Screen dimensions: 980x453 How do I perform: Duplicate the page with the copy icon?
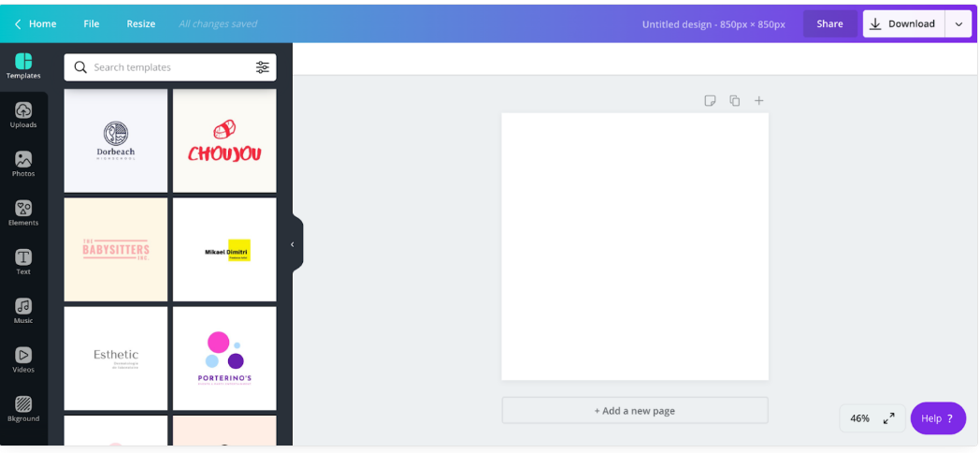[x=735, y=101]
